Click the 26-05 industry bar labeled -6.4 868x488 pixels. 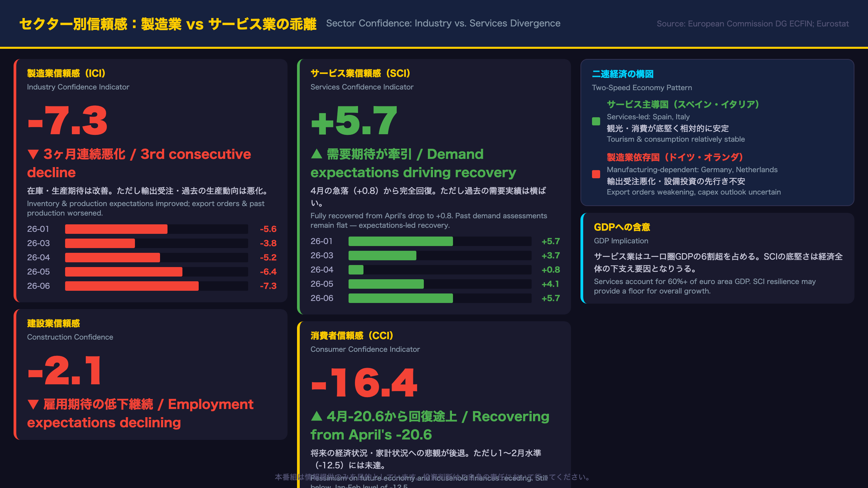coord(156,272)
